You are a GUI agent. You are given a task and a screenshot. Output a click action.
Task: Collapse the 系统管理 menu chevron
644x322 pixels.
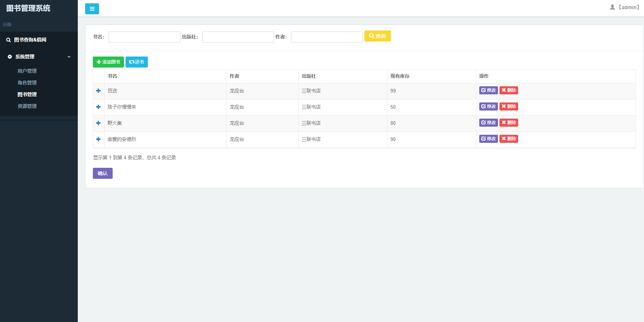[69, 57]
